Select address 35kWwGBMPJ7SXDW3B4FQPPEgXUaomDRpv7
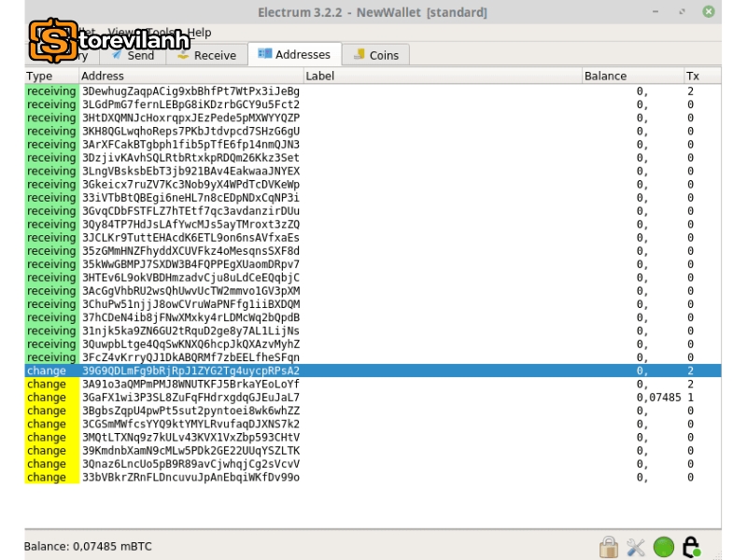747x560 pixels. pyautogui.click(x=190, y=264)
